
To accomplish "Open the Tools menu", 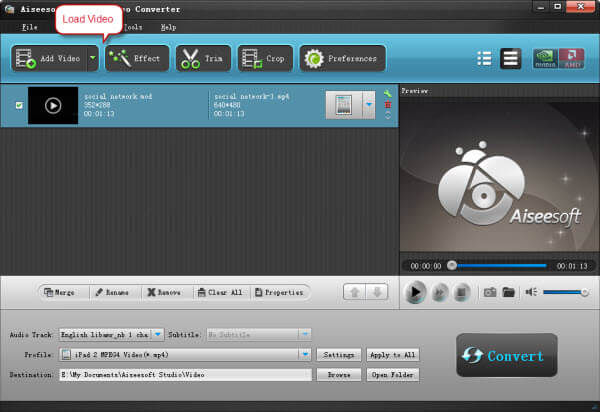I will click(133, 27).
